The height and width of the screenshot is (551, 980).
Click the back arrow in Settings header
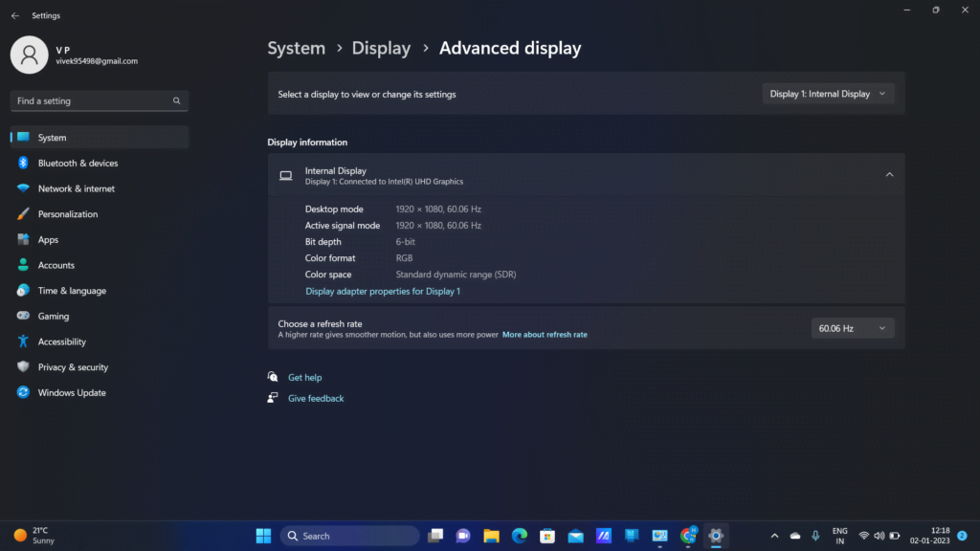pyautogui.click(x=14, y=15)
